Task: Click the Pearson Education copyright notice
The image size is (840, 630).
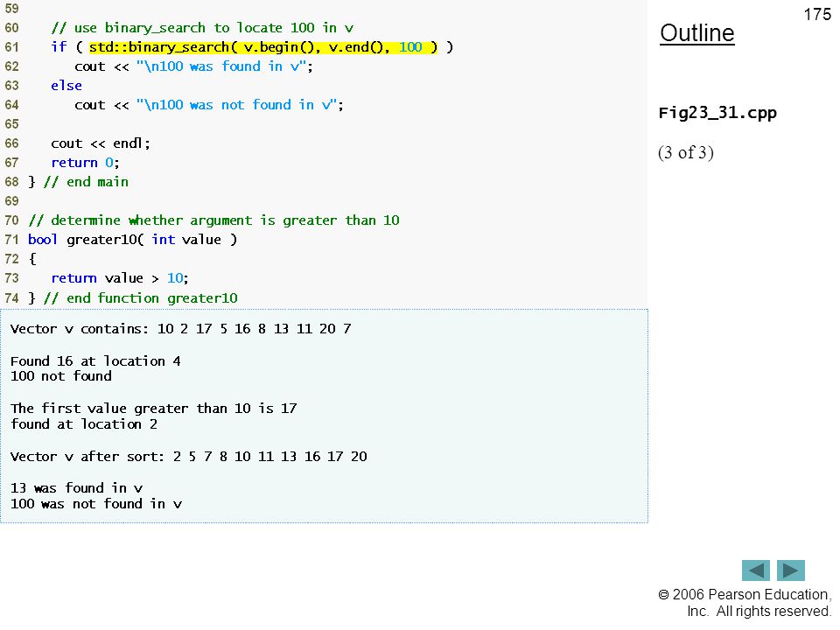Action: click(x=745, y=603)
